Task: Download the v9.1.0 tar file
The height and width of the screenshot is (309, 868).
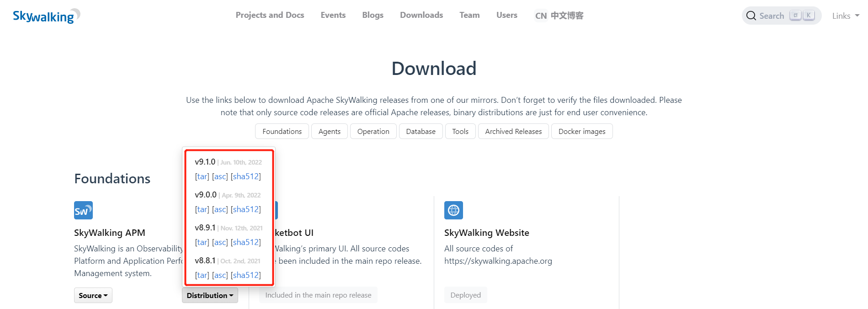Action: click(202, 176)
